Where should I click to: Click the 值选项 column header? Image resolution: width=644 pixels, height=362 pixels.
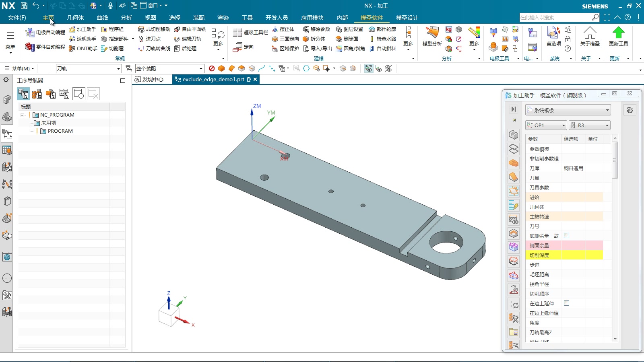coord(573,139)
